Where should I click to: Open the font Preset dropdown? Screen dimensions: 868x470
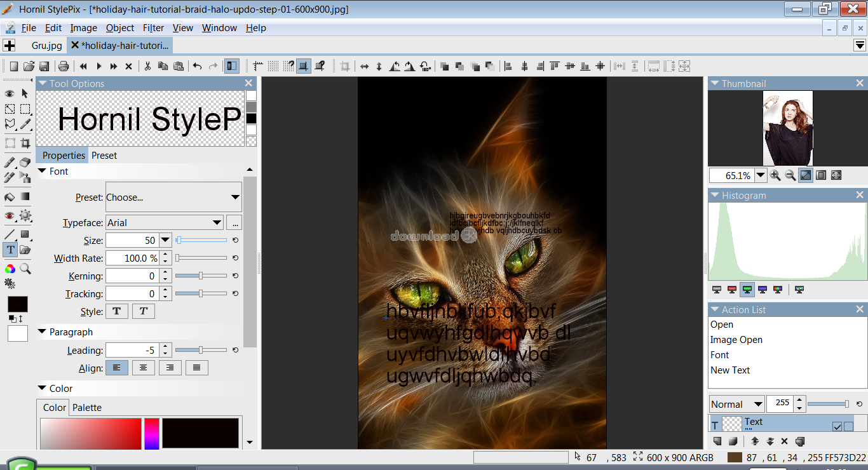173,198
